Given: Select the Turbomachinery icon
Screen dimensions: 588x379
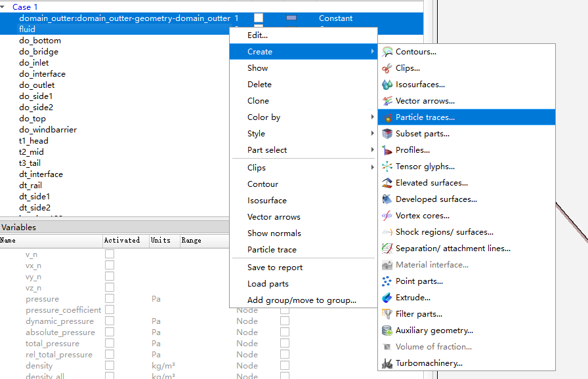Looking at the screenshot, I should (x=387, y=363).
